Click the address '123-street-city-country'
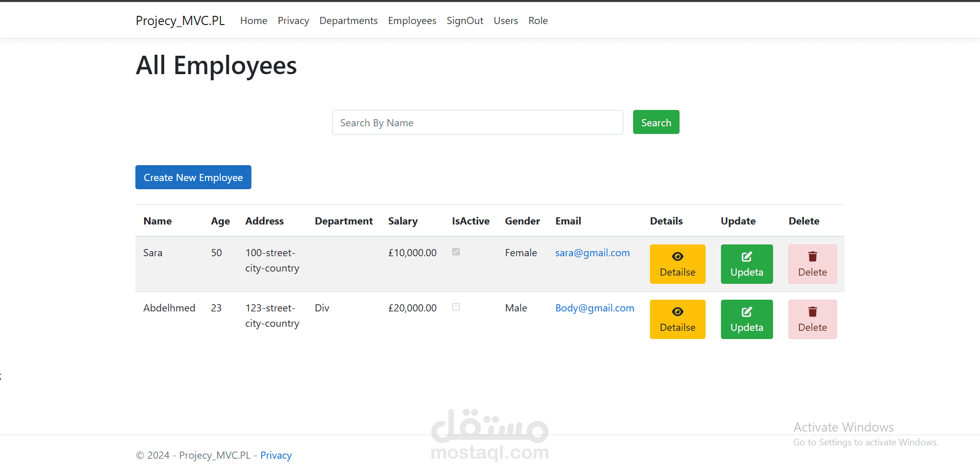Viewport: 980px width, 472px height. 272,316
